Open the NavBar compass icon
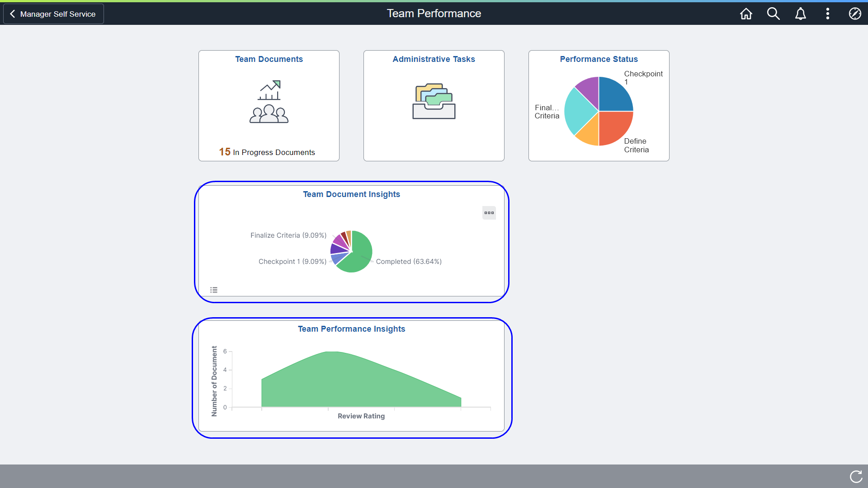The height and width of the screenshot is (488, 868). point(854,14)
